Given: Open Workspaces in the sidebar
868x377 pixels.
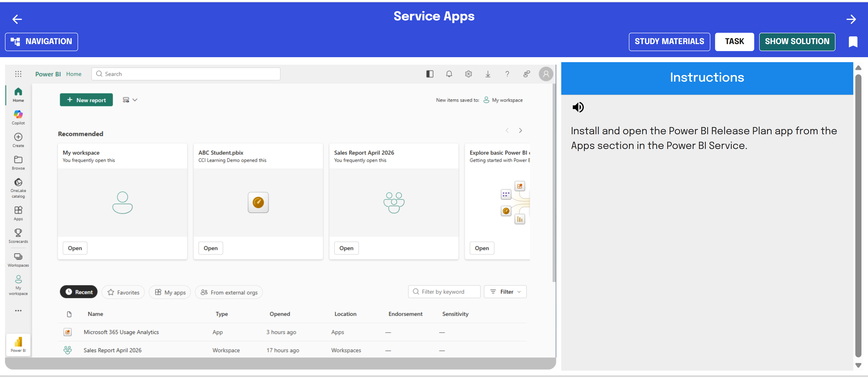Looking at the screenshot, I should pyautogui.click(x=18, y=260).
